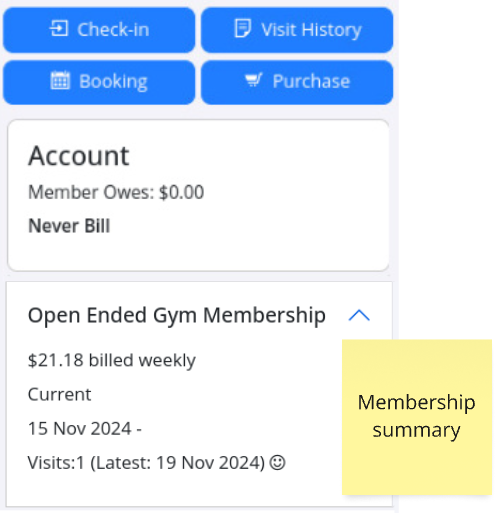
Task: Open the Visit History button
Action: point(297,30)
